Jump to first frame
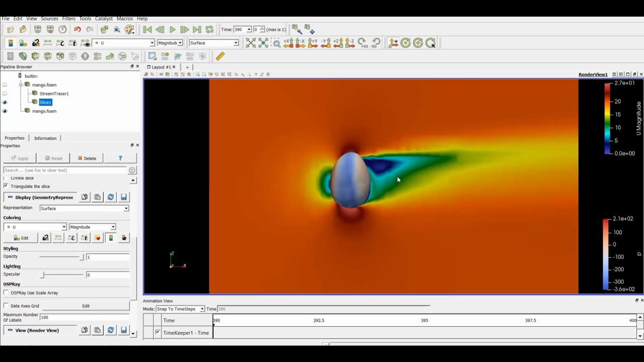The image size is (644, 362). click(x=147, y=30)
